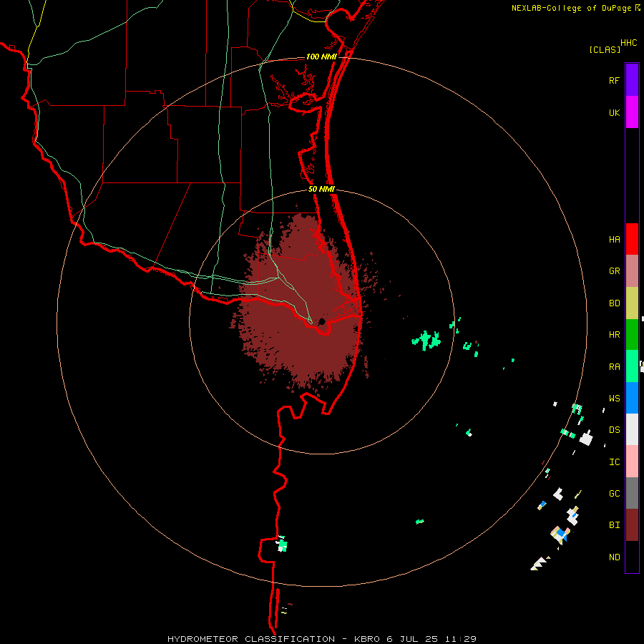
Task: Click the magenta UK legend color swatch
Action: [x=632, y=112]
